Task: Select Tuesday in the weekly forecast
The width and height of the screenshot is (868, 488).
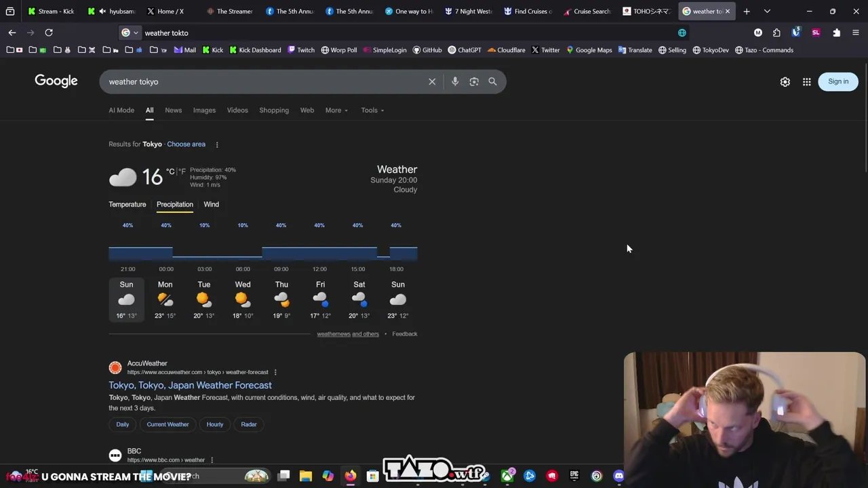Action: tap(204, 299)
